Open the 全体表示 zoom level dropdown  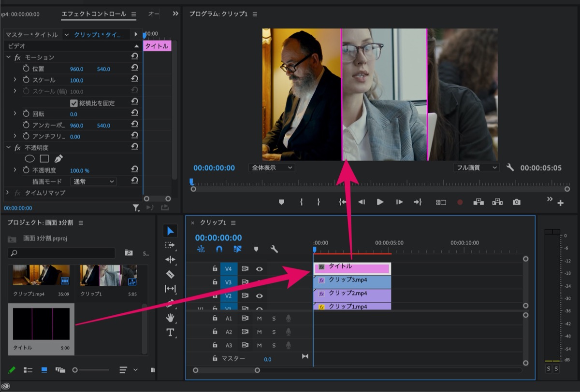[272, 168]
